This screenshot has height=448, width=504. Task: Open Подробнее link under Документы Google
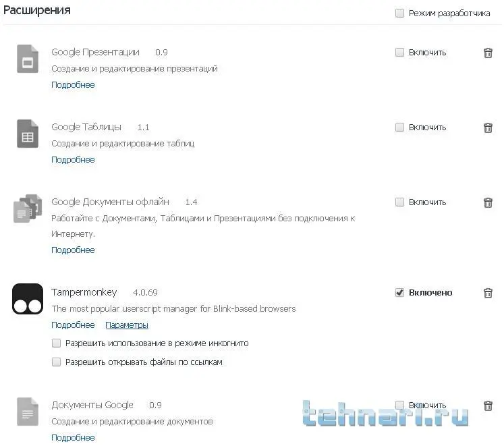[x=73, y=438]
